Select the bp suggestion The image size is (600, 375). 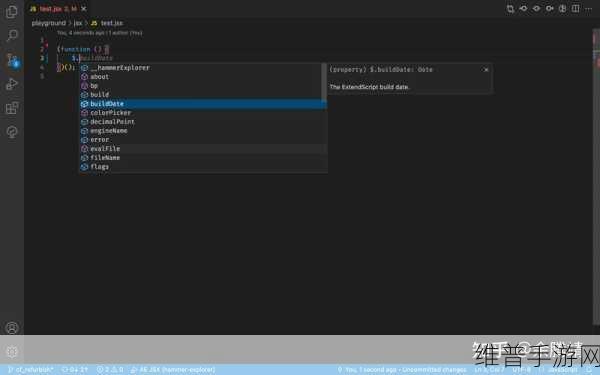pyautogui.click(x=203, y=86)
